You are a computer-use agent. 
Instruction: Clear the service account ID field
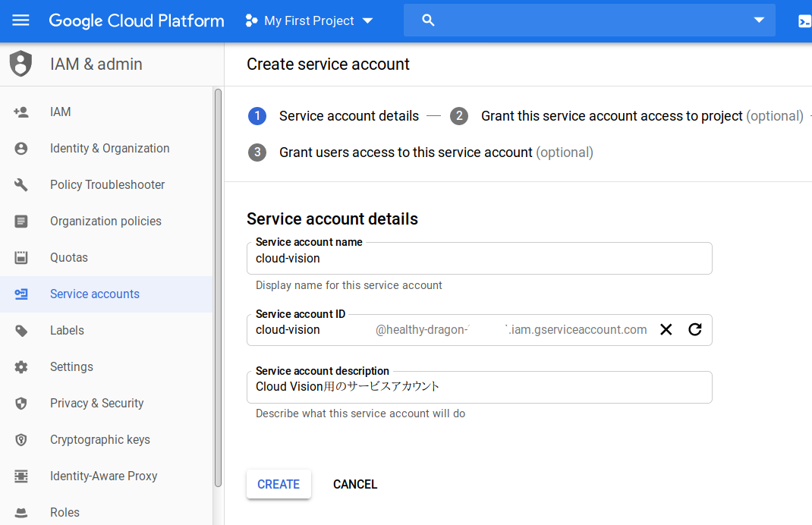pos(666,329)
